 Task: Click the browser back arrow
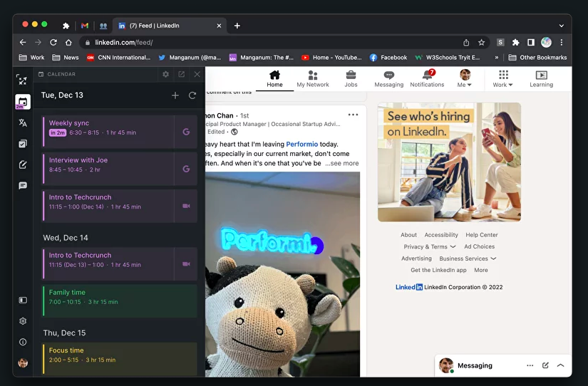(23, 42)
